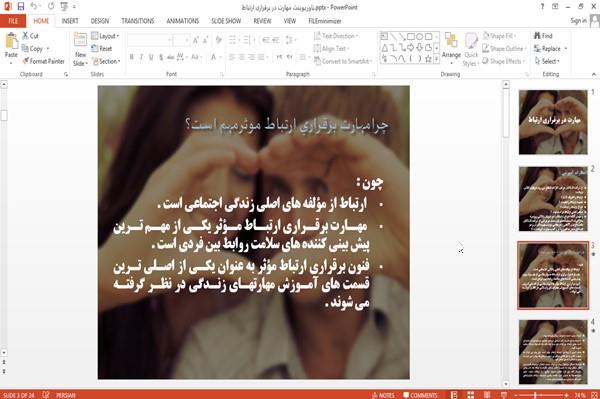Switch to DESIGN tab

100,21
